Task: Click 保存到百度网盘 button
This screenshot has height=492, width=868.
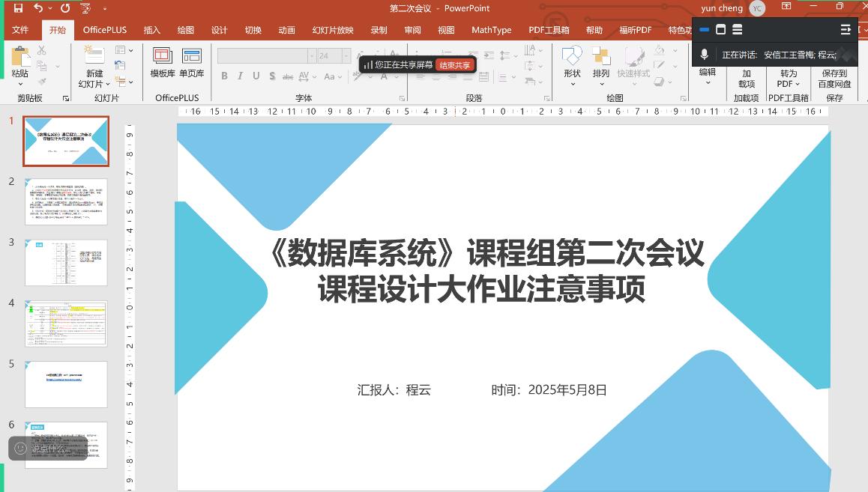Action: 834,79
